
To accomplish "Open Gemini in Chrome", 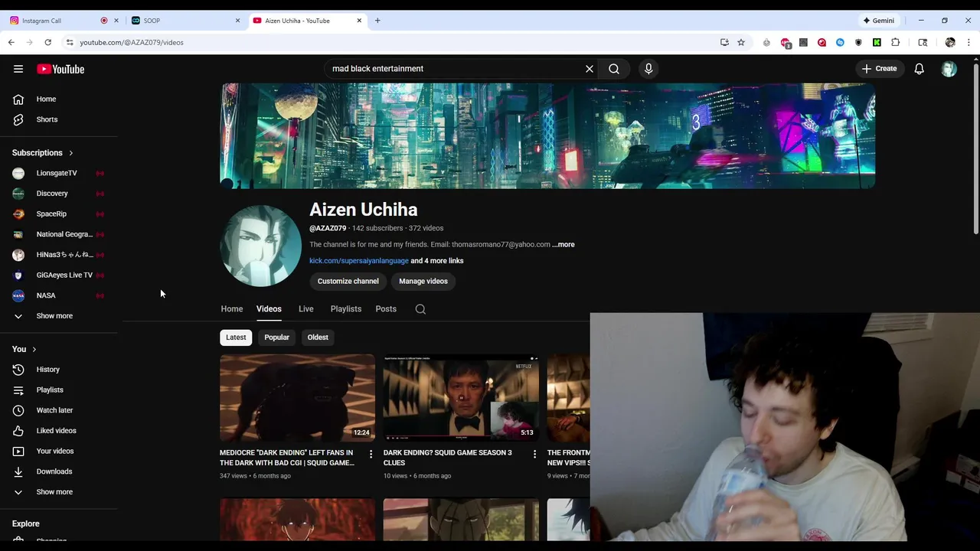I will [879, 21].
